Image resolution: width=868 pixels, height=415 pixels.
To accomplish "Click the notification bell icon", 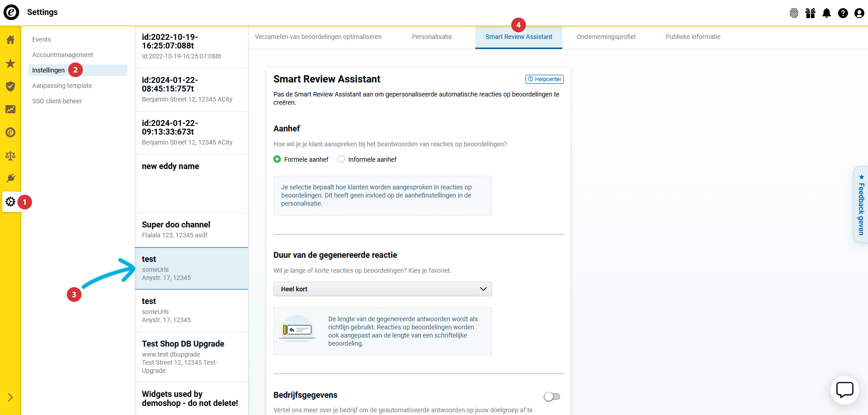I will coord(827,13).
